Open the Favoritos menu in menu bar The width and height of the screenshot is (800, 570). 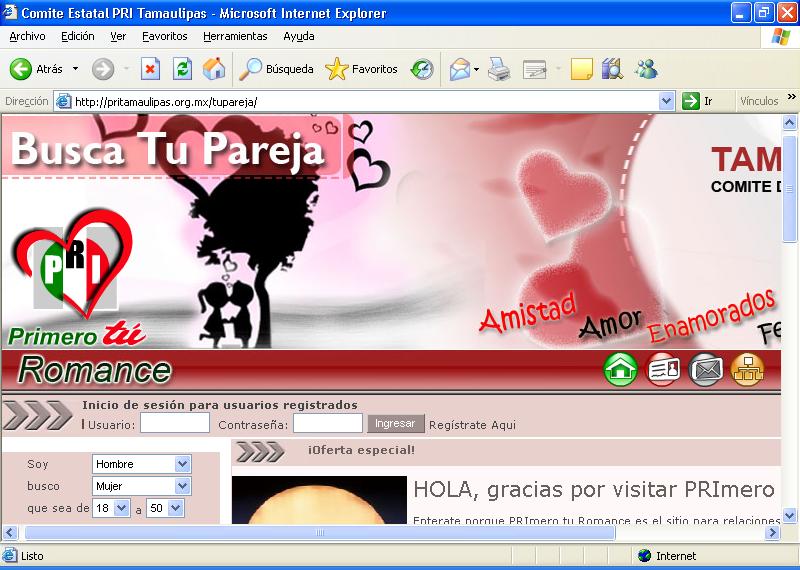pyautogui.click(x=165, y=36)
